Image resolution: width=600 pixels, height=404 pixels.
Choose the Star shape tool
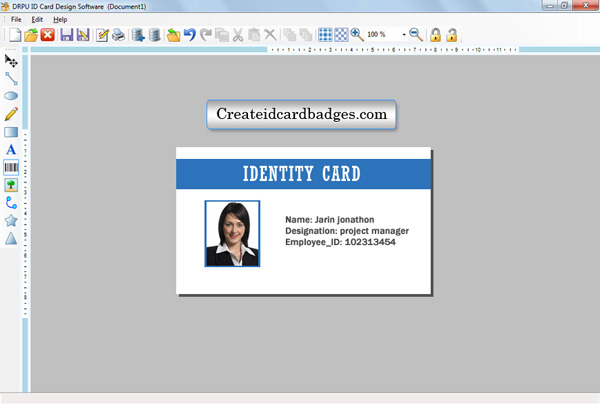[x=11, y=220]
